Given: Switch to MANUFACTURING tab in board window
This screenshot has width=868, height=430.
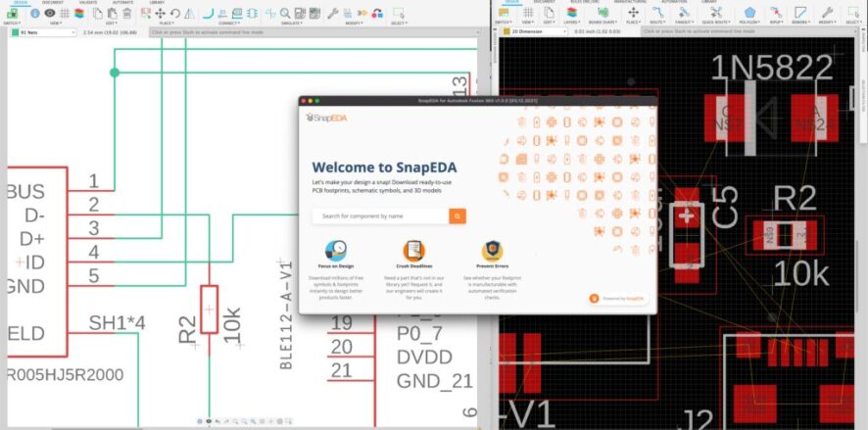Looking at the screenshot, I should (630, 2).
